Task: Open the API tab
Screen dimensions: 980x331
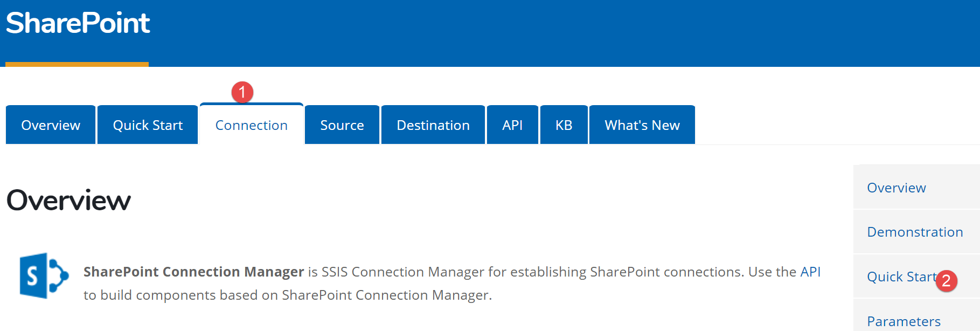Action: tap(512, 125)
